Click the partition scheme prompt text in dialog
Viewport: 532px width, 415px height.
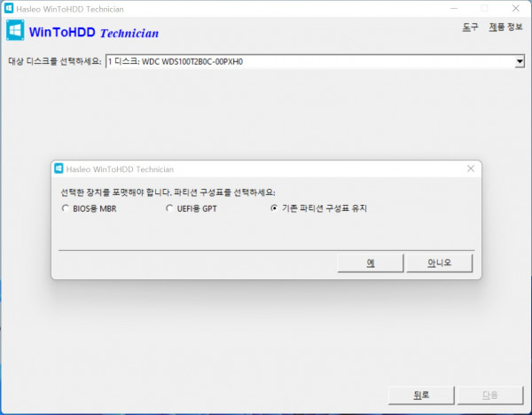(168, 192)
